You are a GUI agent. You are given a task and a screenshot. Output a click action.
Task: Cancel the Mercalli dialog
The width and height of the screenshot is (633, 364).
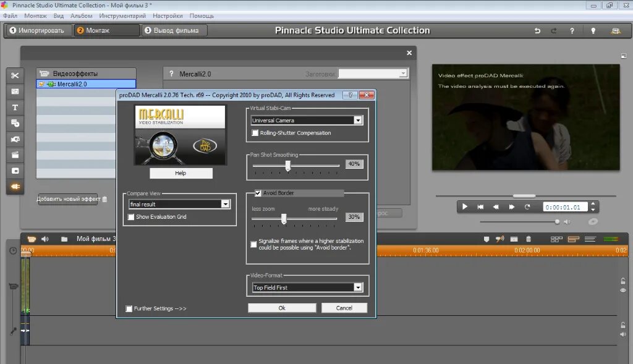tap(344, 308)
